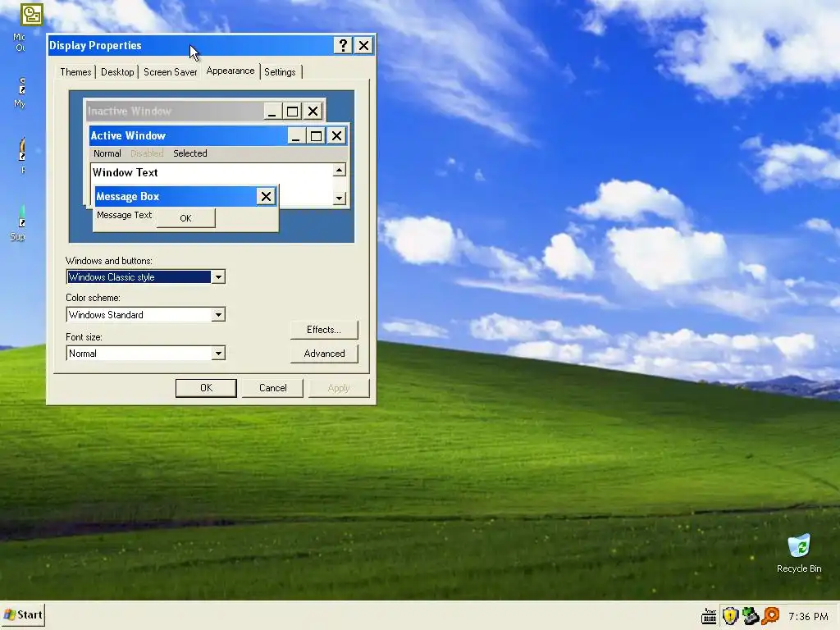Image resolution: width=840 pixels, height=630 pixels.
Task: Confirm with the dialog's main OK button
Action: [x=206, y=388]
